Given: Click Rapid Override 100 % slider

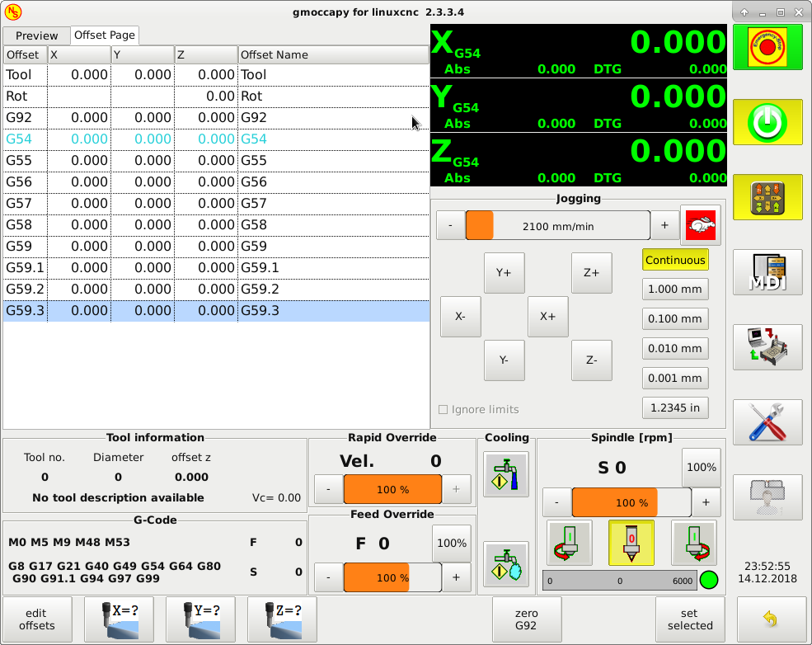Looking at the screenshot, I should (x=392, y=490).
